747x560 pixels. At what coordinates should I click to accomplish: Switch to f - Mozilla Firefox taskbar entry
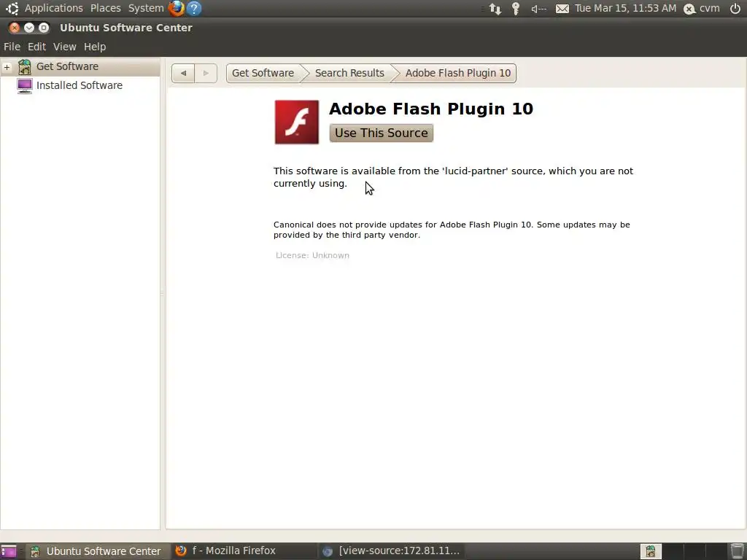243,551
